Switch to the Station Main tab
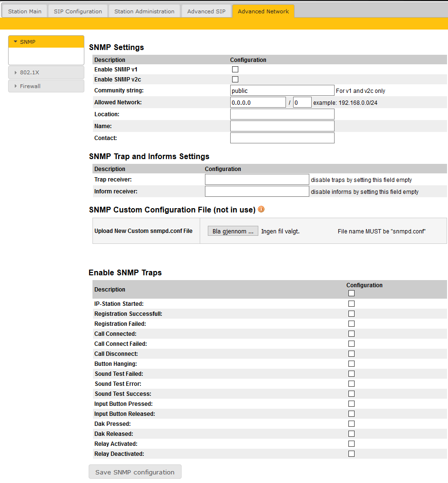This screenshot has width=448, height=483. click(25, 11)
